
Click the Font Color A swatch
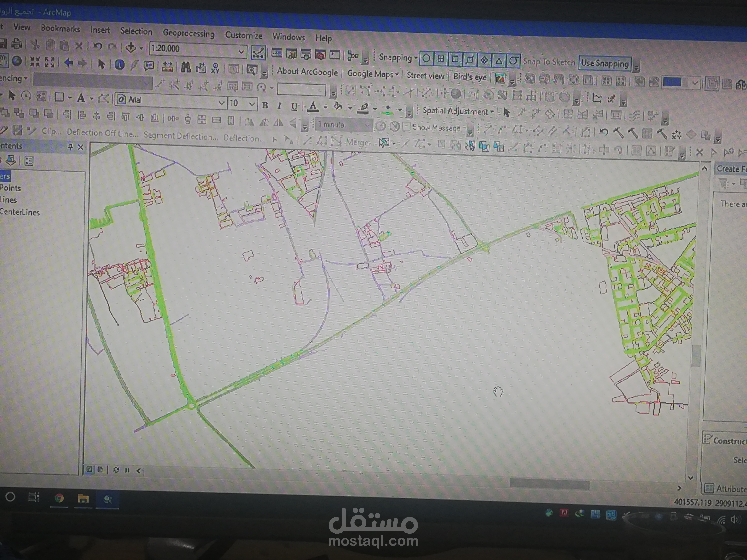[313, 107]
